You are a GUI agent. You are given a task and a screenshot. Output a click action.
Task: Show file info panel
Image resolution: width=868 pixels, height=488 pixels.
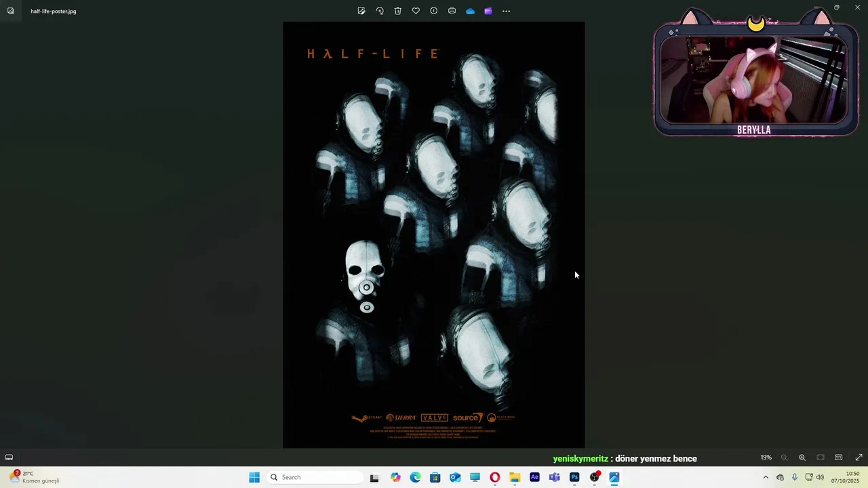coord(434,11)
